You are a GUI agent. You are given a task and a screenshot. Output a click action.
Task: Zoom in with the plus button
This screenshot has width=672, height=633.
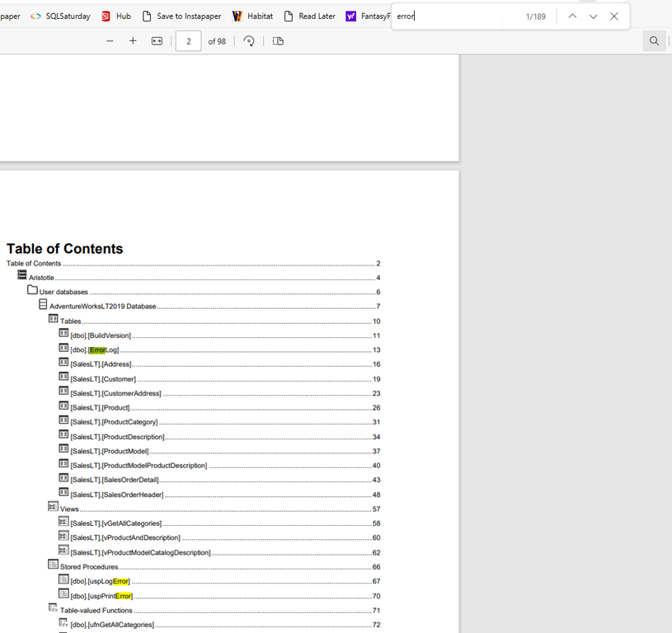[133, 41]
